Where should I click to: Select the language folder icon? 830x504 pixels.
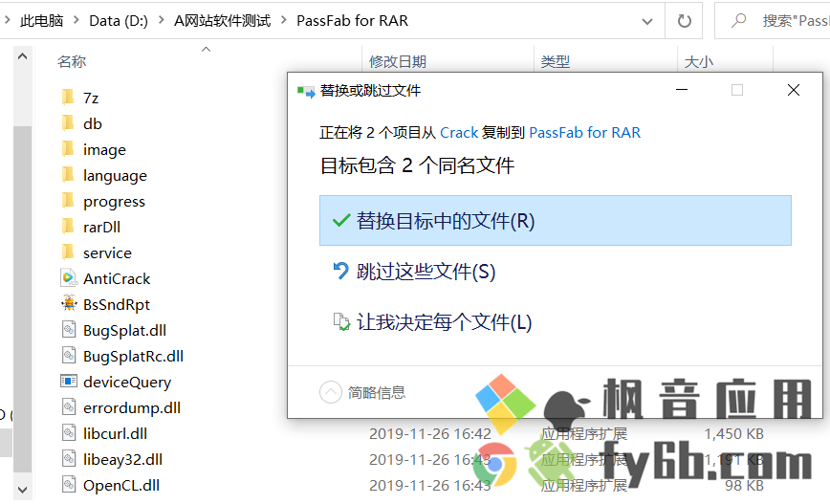point(68,175)
